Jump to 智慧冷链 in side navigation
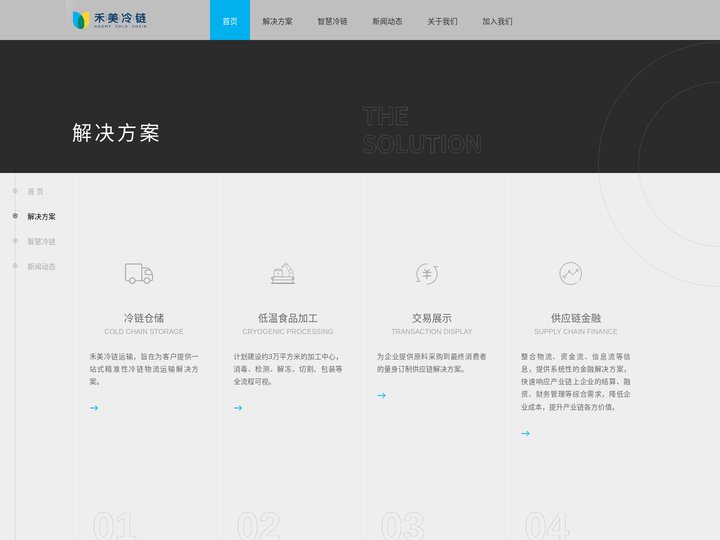Image resolution: width=720 pixels, height=540 pixels. (x=41, y=242)
